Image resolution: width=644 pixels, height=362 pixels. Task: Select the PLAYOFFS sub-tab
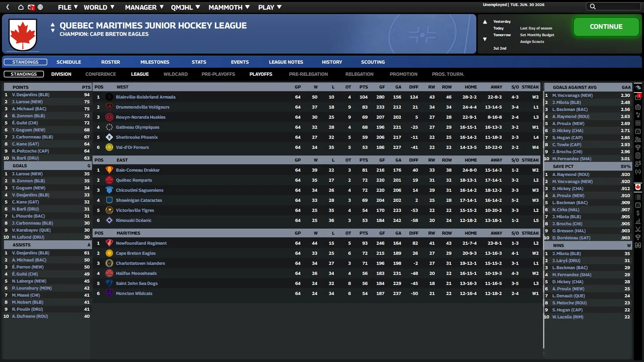tap(261, 74)
